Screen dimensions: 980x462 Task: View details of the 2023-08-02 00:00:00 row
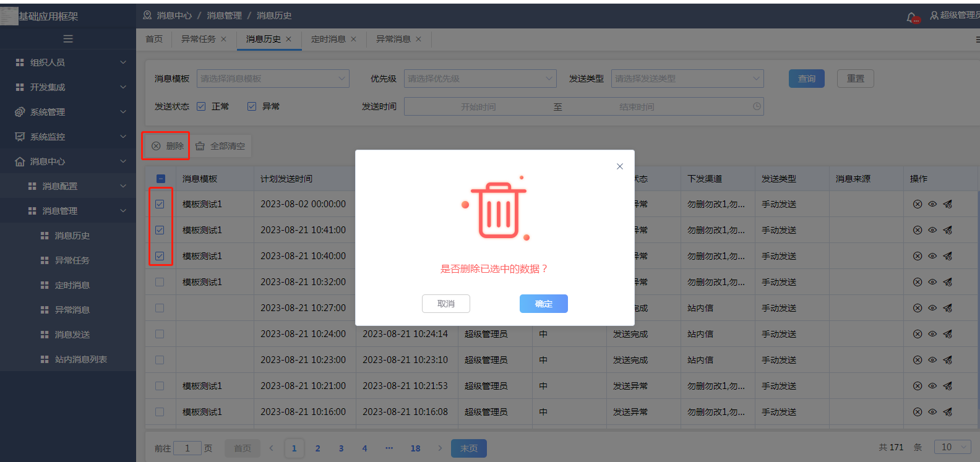point(932,204)
